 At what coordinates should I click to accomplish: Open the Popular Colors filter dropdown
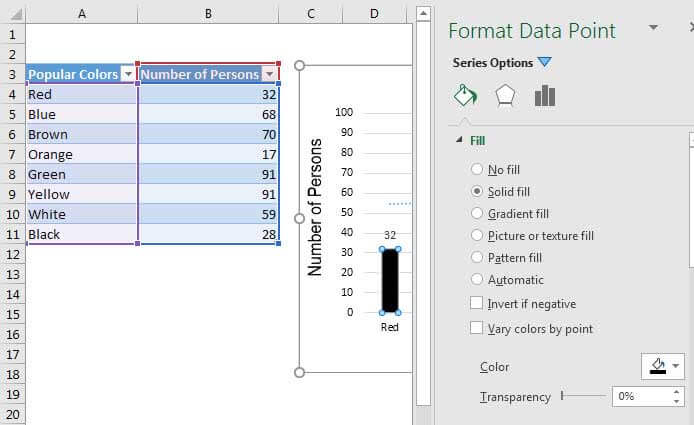point(128,74)
